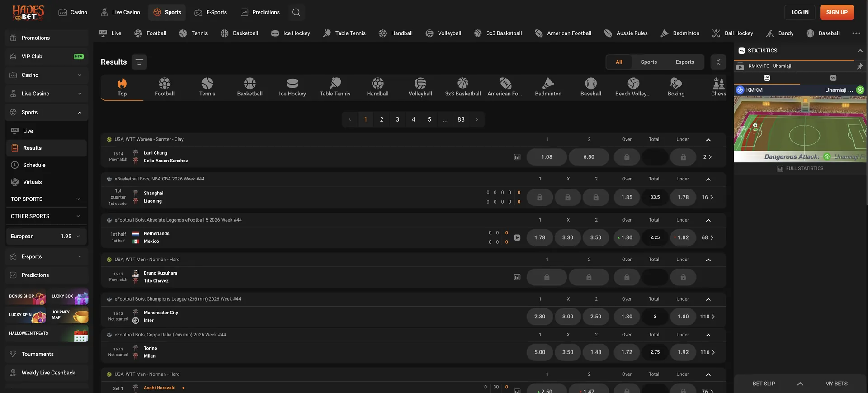Collapse the USA WTT Women Sumter league
Image resolution: width=868 pixels, height=393 pixels.
708,140
